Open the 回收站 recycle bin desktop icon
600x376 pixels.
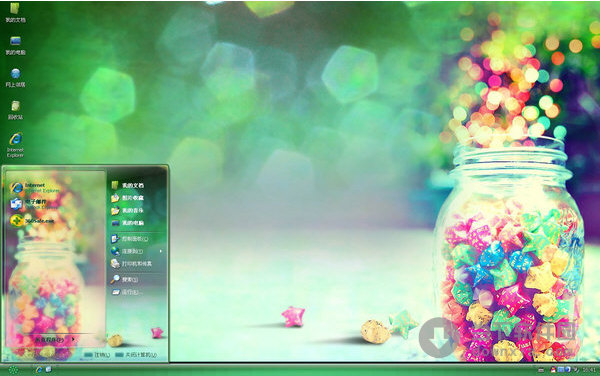pos(15,110)
